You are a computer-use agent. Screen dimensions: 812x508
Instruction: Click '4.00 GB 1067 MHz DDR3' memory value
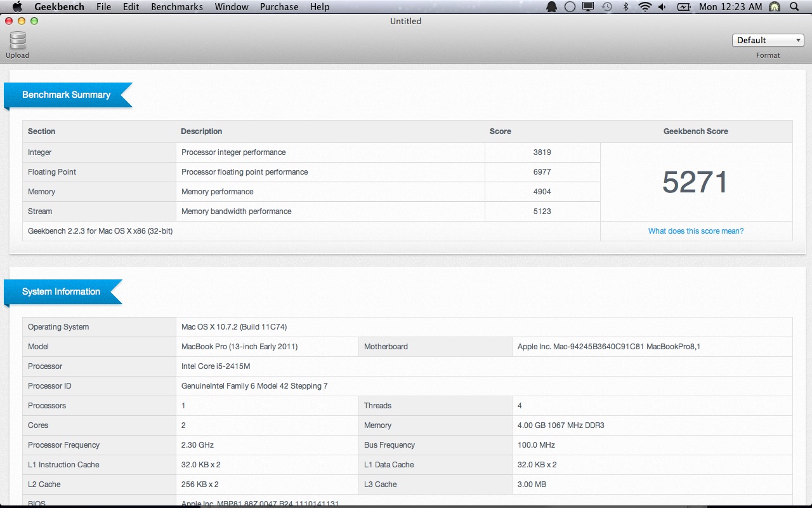pos(561,425)
